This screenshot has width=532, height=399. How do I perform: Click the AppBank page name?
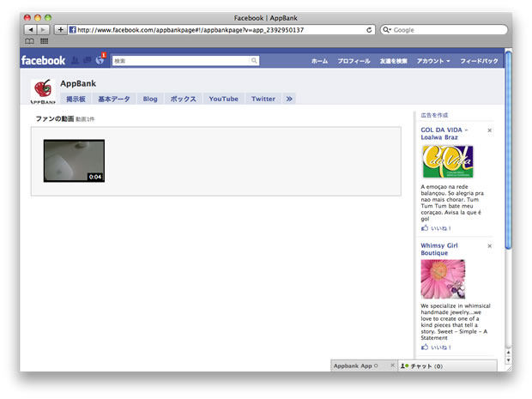(x=78, y=83)
